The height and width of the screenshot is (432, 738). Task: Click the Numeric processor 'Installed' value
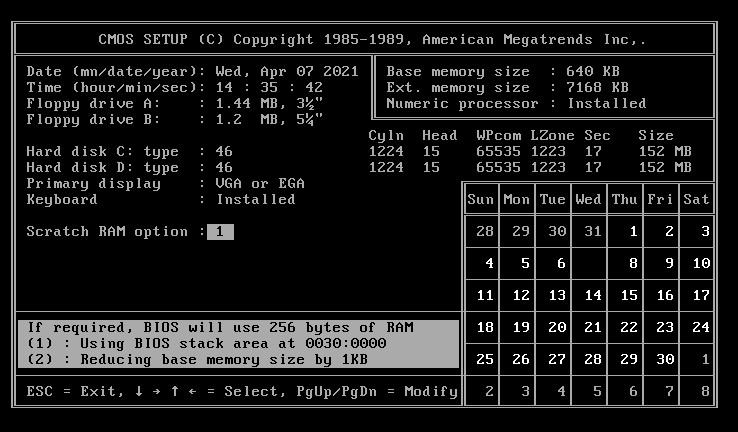607,104
